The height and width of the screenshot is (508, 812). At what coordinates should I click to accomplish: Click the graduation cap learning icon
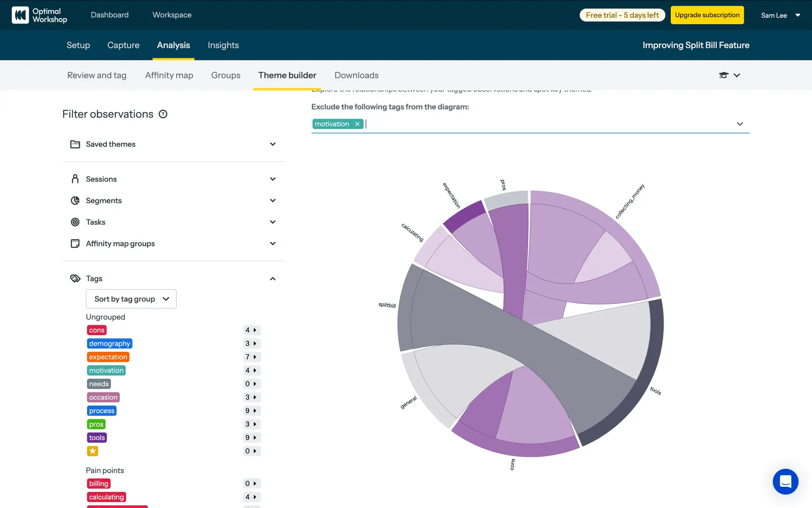[x=724, y=75]
